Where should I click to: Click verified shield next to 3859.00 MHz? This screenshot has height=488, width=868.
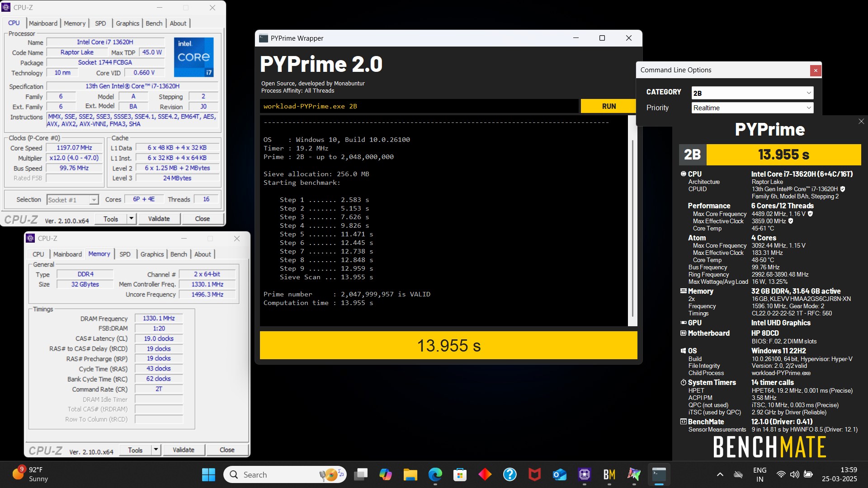pos(791,221)
